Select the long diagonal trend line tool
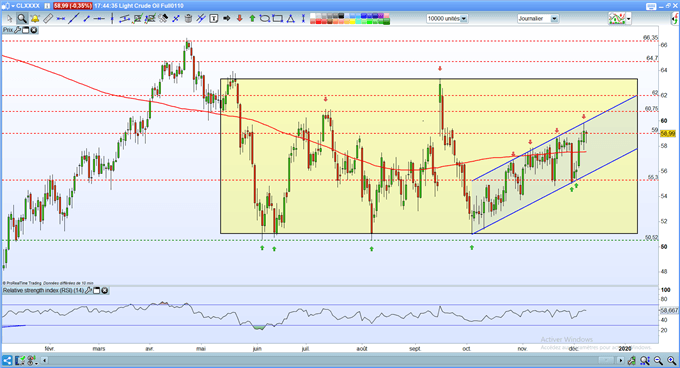This screenshot has height=368, width=680. pos(74,19)
